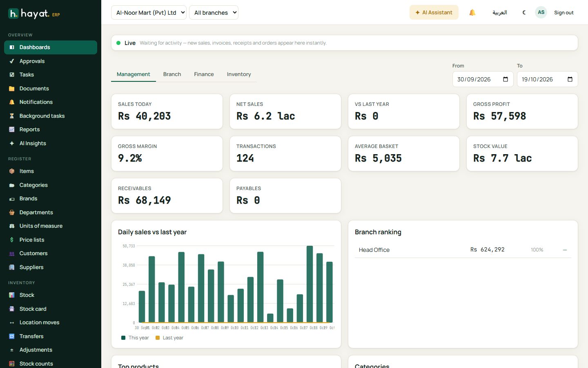Image resolution: width=588 pixels, height=368 pixels.
Task: Click the Sales Today card
Action: (x=167, y=112)
